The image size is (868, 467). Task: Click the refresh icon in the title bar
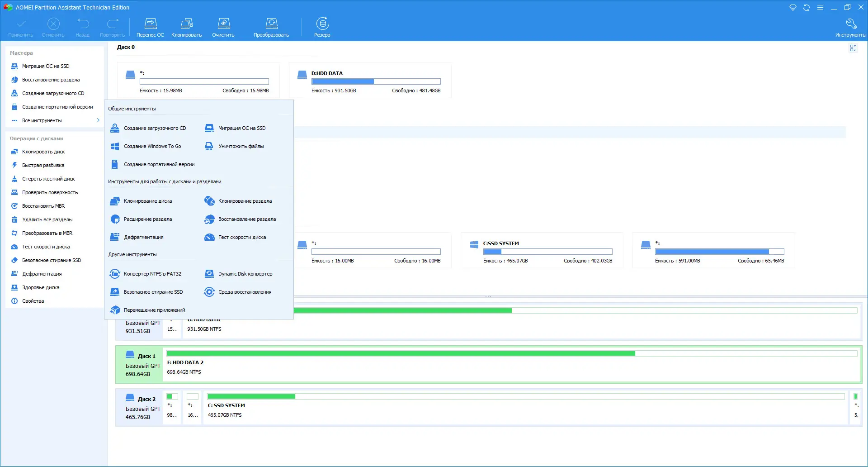[x=807, y=8]
